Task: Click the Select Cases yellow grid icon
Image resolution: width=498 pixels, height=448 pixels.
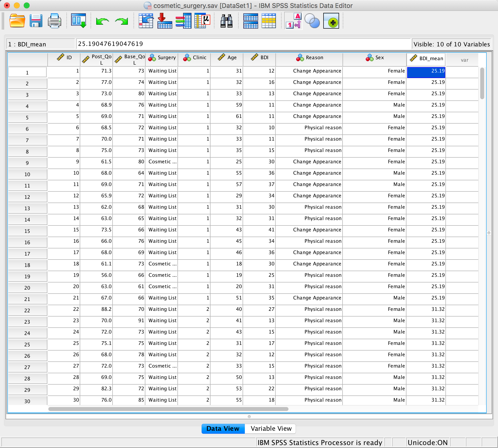Action: [268, 21]
